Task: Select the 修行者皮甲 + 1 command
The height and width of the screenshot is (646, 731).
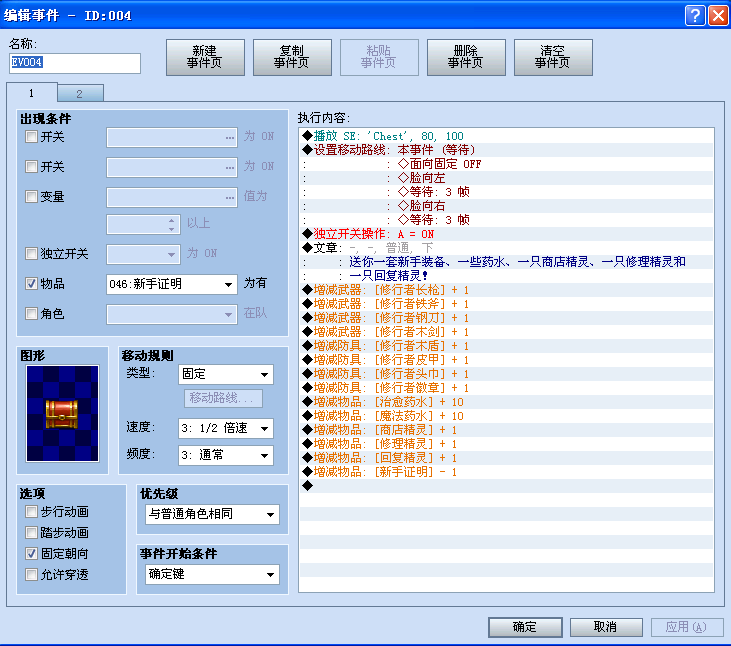Action: [506, 360]
